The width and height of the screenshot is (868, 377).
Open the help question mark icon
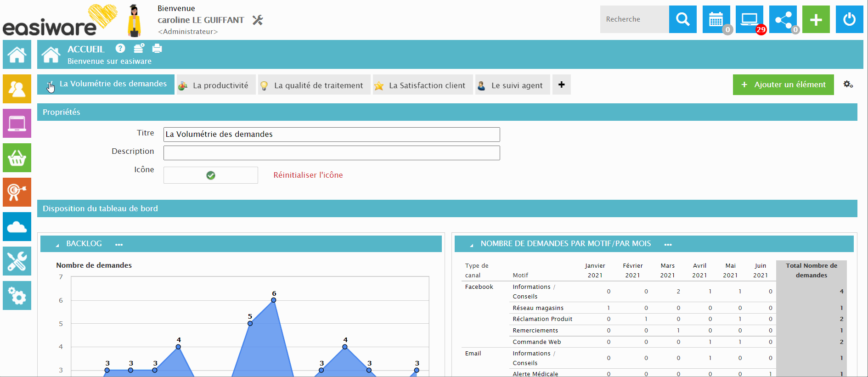(x=120, y=48)
